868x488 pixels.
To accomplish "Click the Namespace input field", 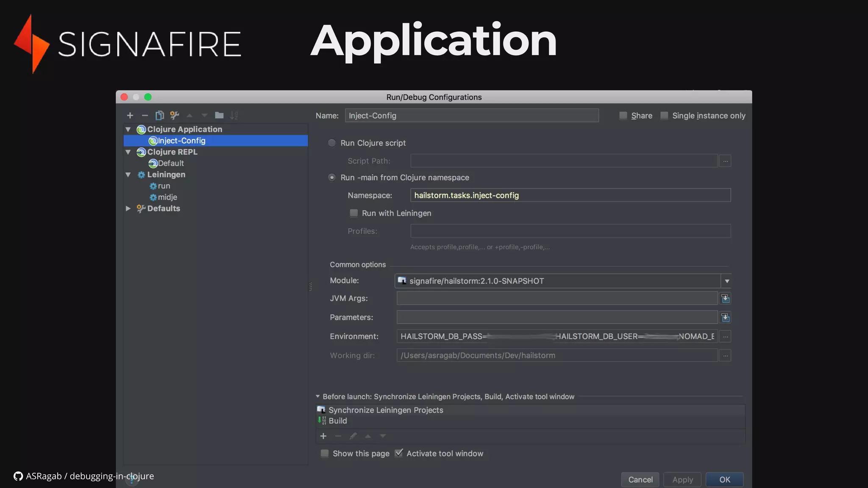I will pyautogui.click(x=570, y=195).
